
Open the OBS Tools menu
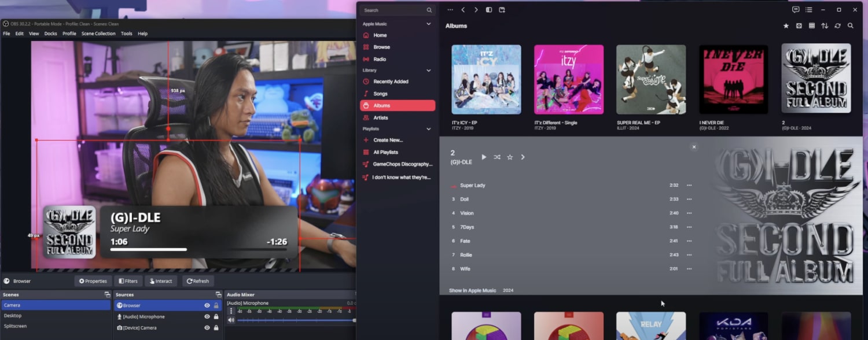click(x=126, y=34)
